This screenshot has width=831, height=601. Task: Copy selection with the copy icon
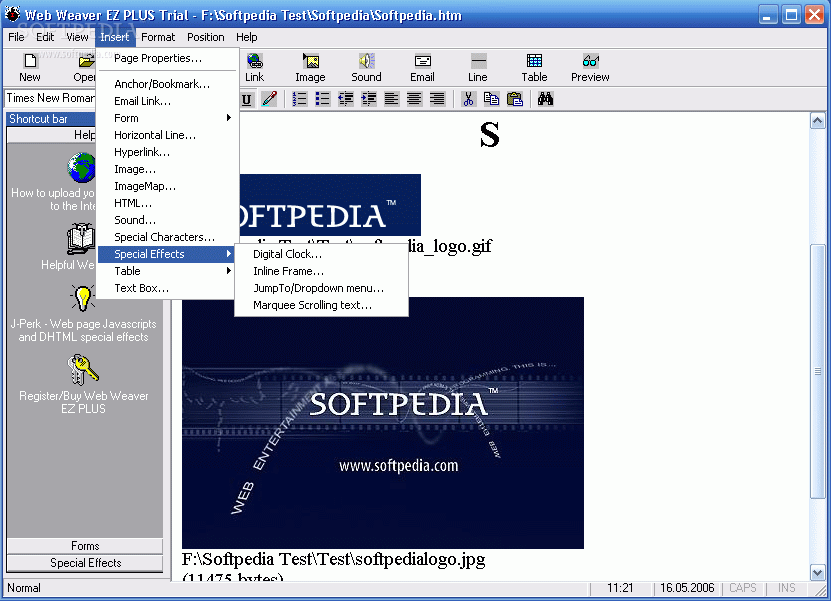click(491, 99)
